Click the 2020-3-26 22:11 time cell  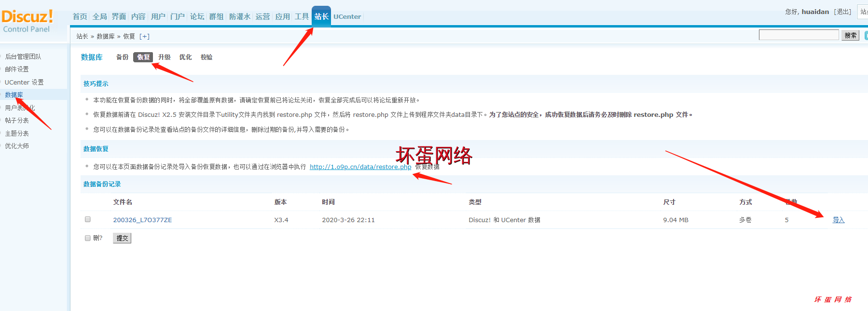[348, 220]
